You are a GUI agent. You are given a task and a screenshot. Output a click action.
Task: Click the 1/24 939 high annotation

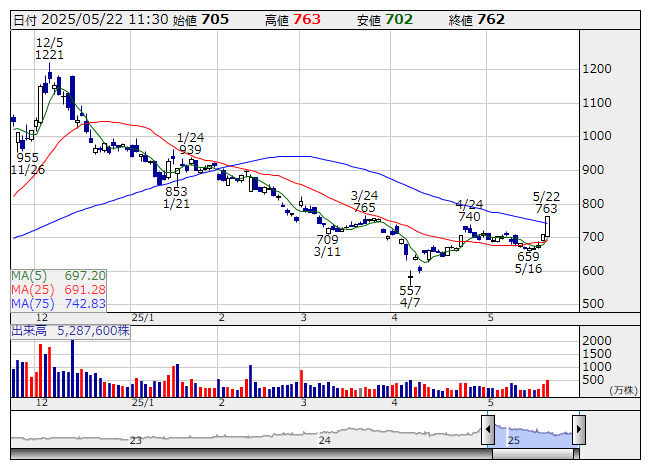(x=190, y=143)
